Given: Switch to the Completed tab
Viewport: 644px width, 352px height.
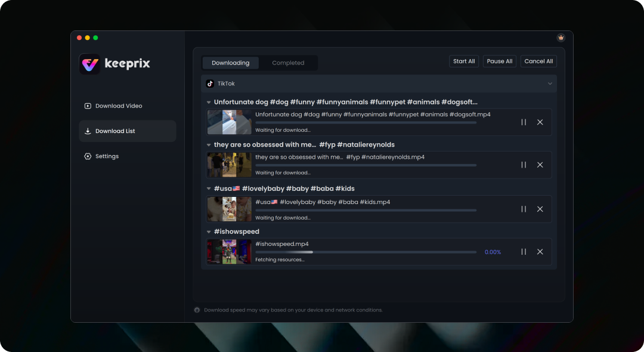Looking at the screenshot, I should [x=288, y=63].
